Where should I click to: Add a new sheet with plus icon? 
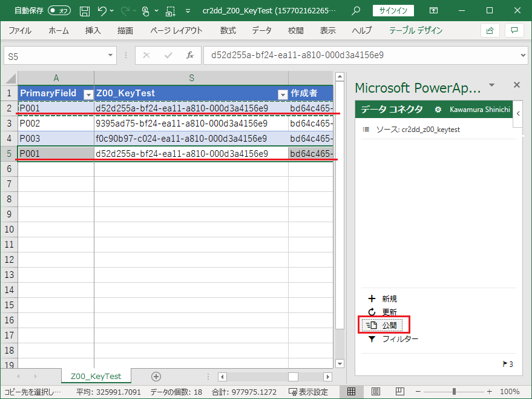coord(156,376)
